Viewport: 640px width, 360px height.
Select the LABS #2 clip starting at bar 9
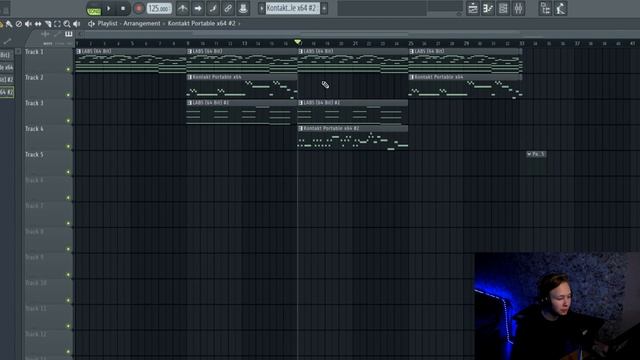point(242,112)
